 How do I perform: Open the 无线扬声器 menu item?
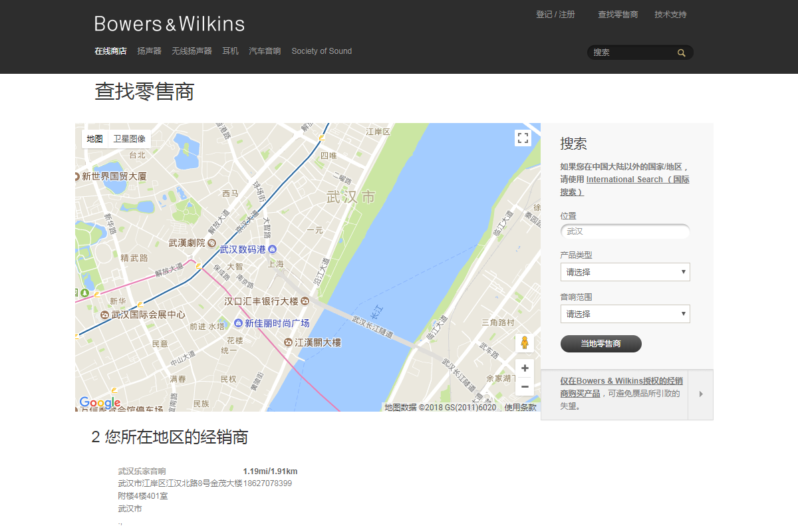coord(192,51)
